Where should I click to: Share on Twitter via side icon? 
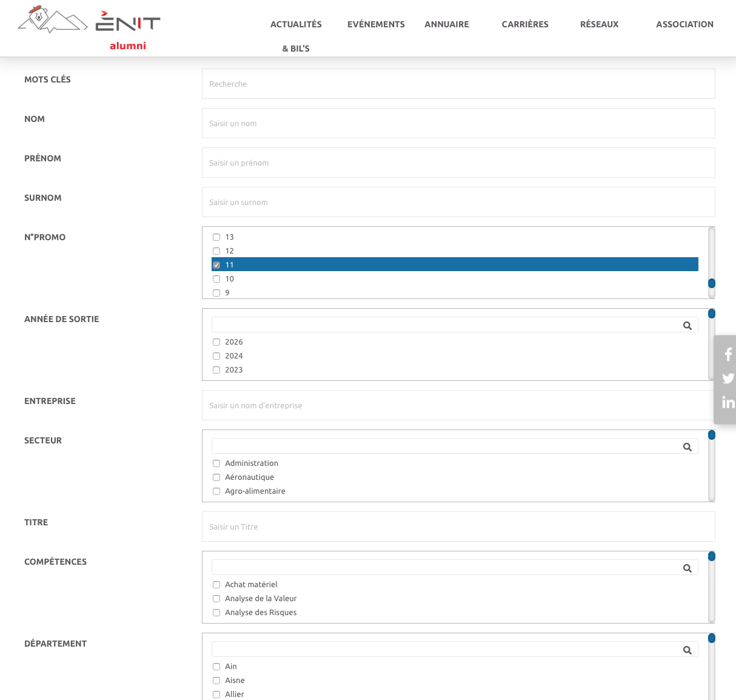[x=728, y=379]
